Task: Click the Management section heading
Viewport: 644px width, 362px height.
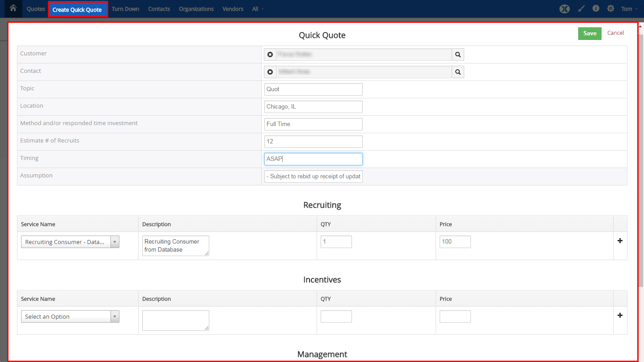Action: click(322, 354)
